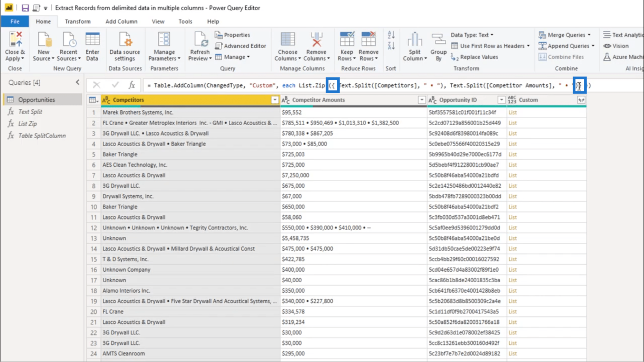Confirm the formula with the checkmark
The width and height of the screenshot is (644, 362).
pyautogui.click(x=115, y=85)
